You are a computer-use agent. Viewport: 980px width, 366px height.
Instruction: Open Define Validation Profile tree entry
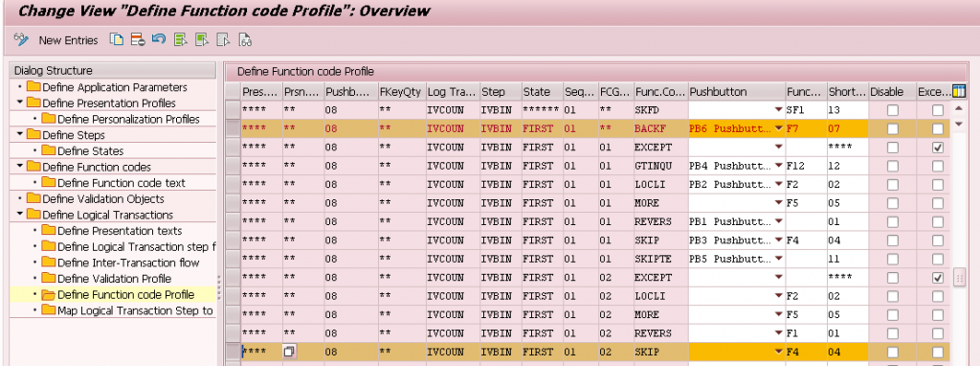click(x=114, y=279)
